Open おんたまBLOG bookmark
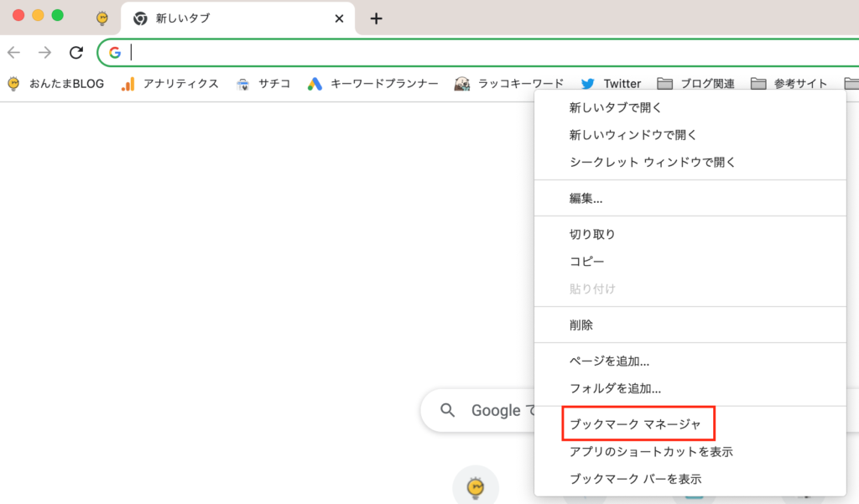The height and width of the screenshot is (504, 859). 56,84
